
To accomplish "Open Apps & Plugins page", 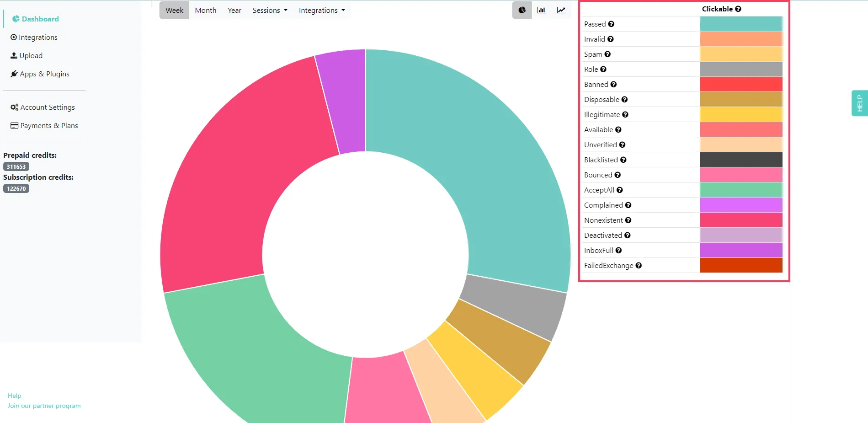I will pyautogui.click(x=40, y=74).
